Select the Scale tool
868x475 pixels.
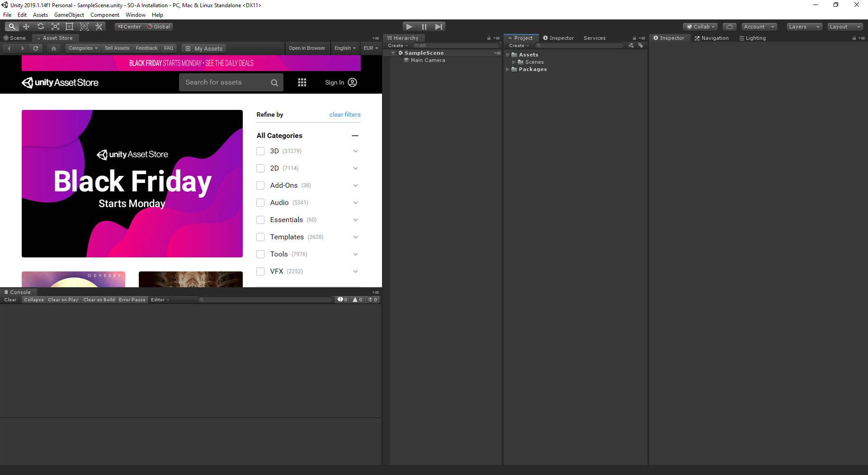pyautogui.click(x=55, y=27)
